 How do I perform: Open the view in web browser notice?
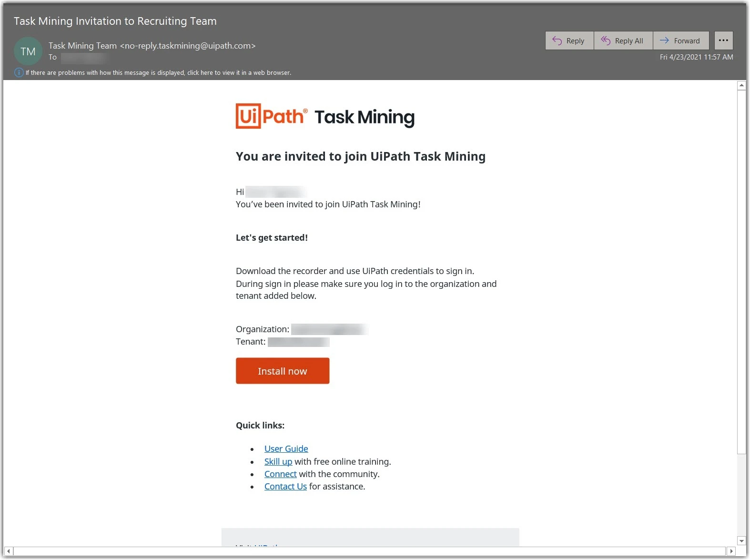pos(158,72)
